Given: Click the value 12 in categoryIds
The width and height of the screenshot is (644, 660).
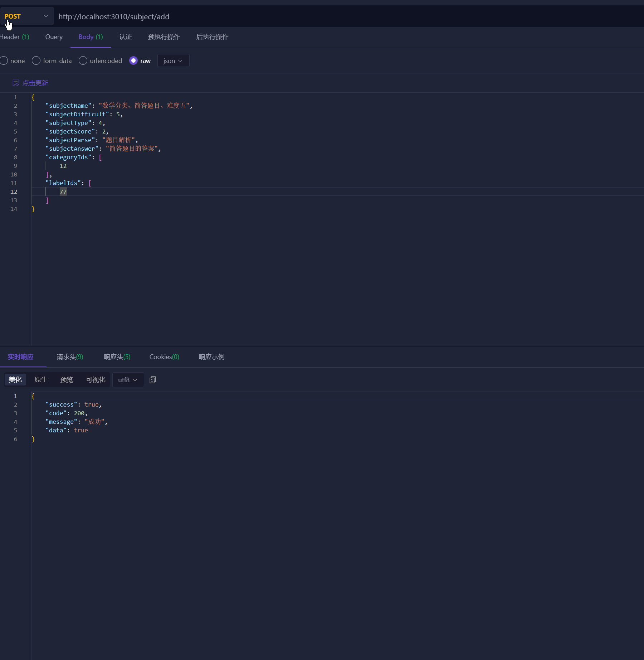Looking at the screenshot, I should tap(63, 166).
